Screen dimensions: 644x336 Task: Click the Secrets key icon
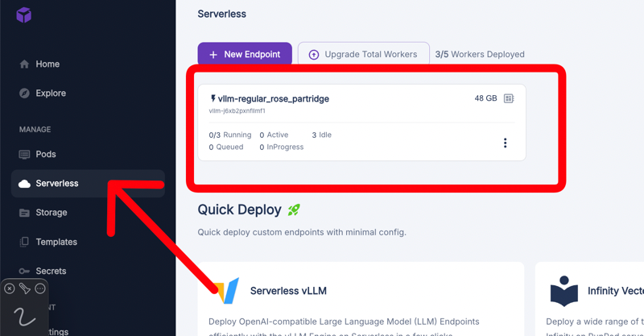click(x=24, y=271)
